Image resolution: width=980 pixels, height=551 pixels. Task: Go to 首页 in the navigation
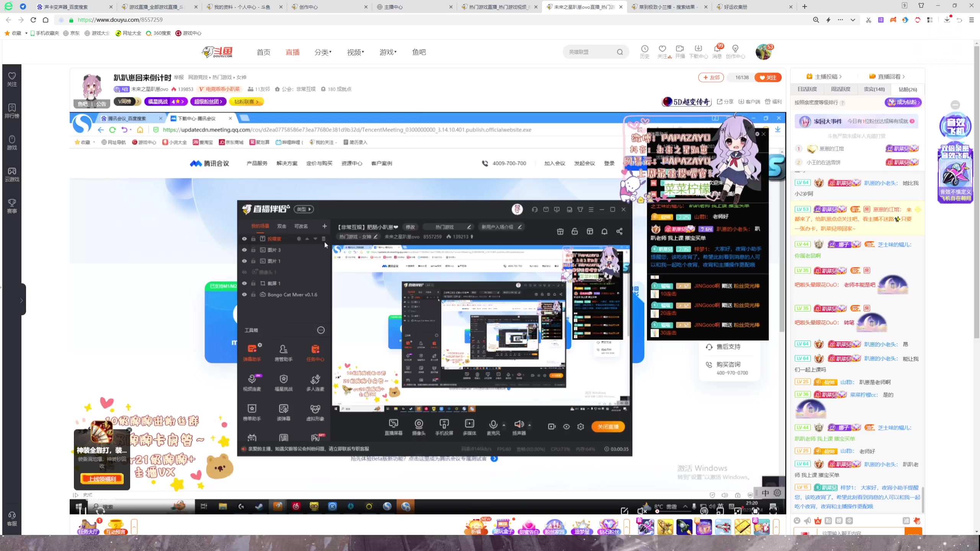click(263, 52)
